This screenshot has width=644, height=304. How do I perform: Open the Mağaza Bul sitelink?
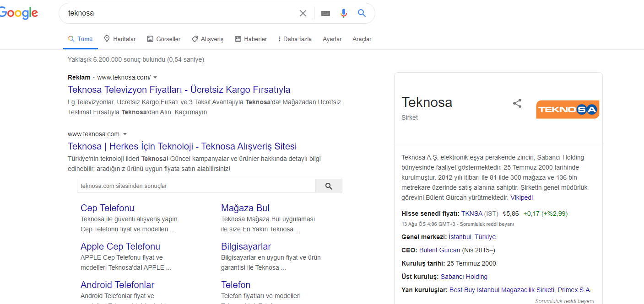click(245, 208)
